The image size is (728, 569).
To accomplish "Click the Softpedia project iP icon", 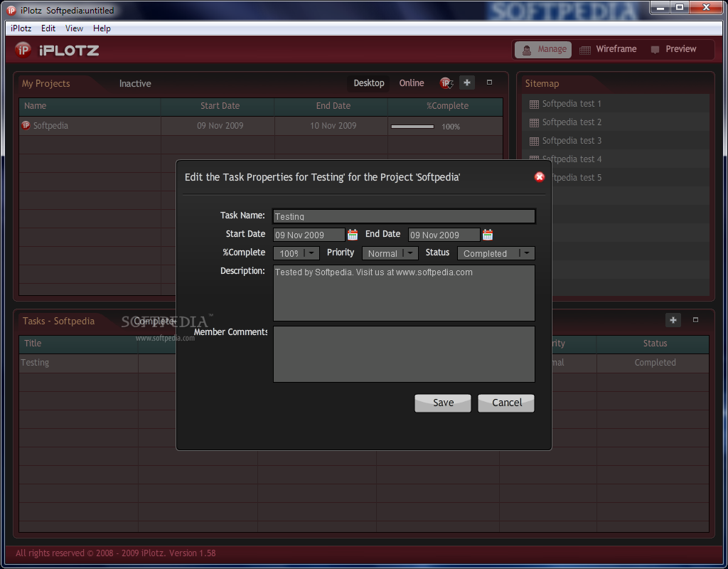I will click(26, 125).
